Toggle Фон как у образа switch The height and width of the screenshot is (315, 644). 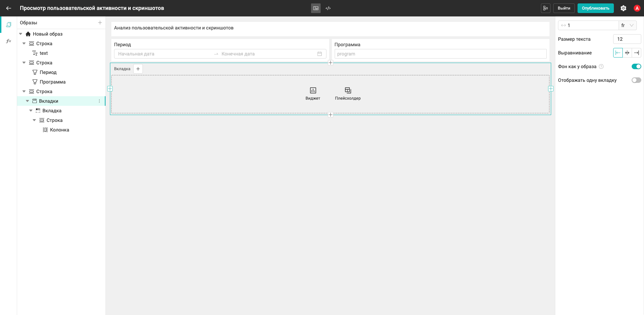pos(636,66)
